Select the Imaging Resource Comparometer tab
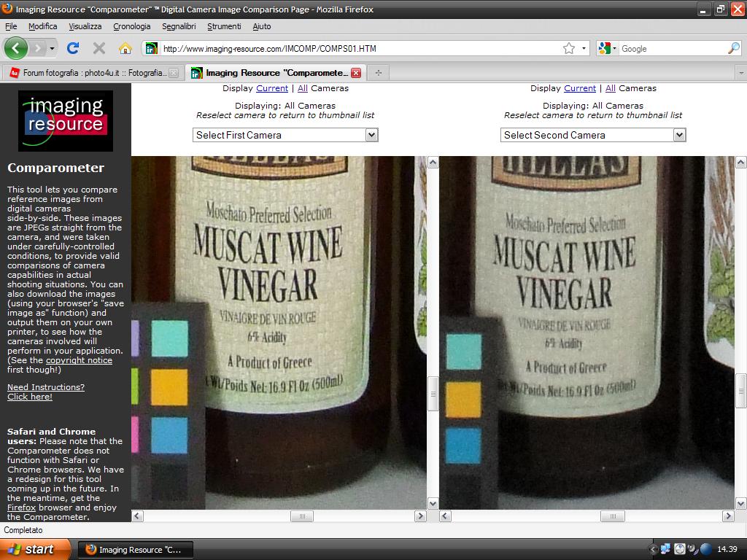Image resolution: width=747 pixels, height=560 pixels. (x=276, y=73)
